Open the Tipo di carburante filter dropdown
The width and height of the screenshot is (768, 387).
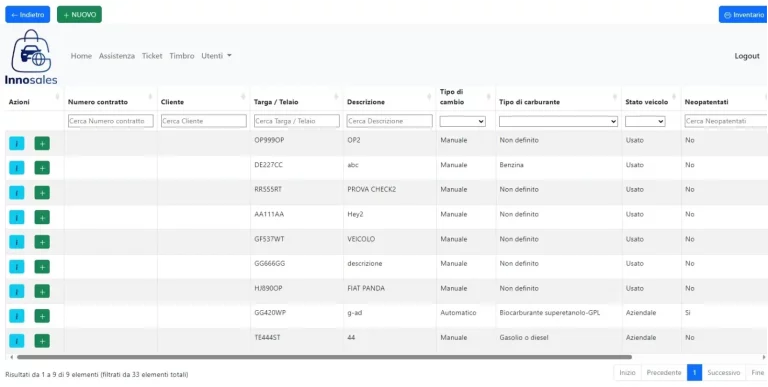pos(558,121)
